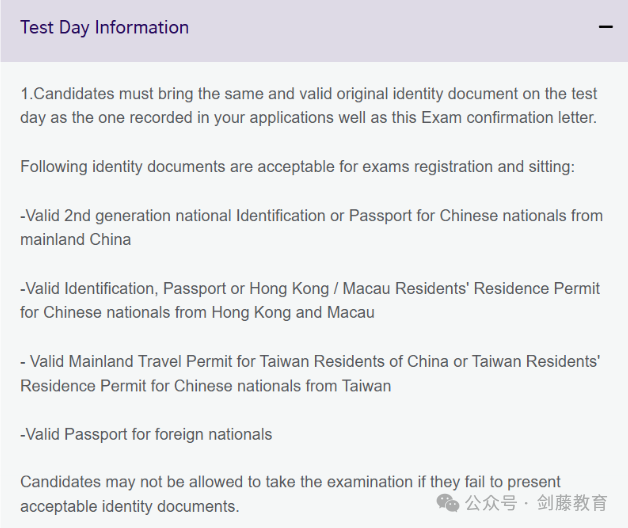The width and height of the screenshot is (628, 528).
Task: Select the "公众号 · 剑藤教育" watermark text
Action: click(536, 503)
